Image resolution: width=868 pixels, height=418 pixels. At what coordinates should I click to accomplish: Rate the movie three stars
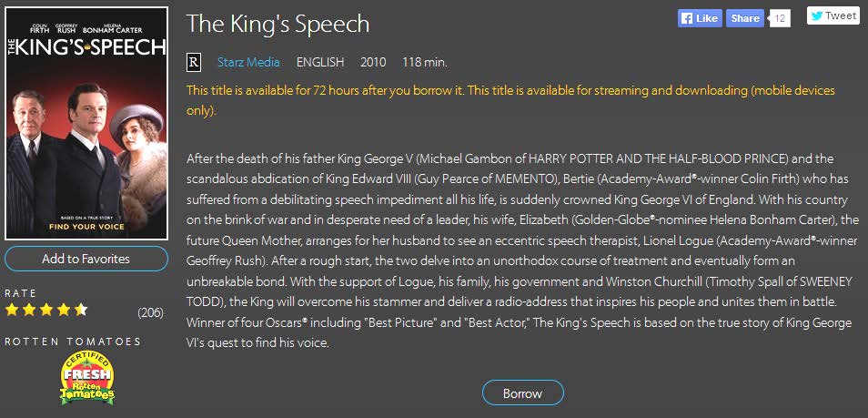(47, 311)
